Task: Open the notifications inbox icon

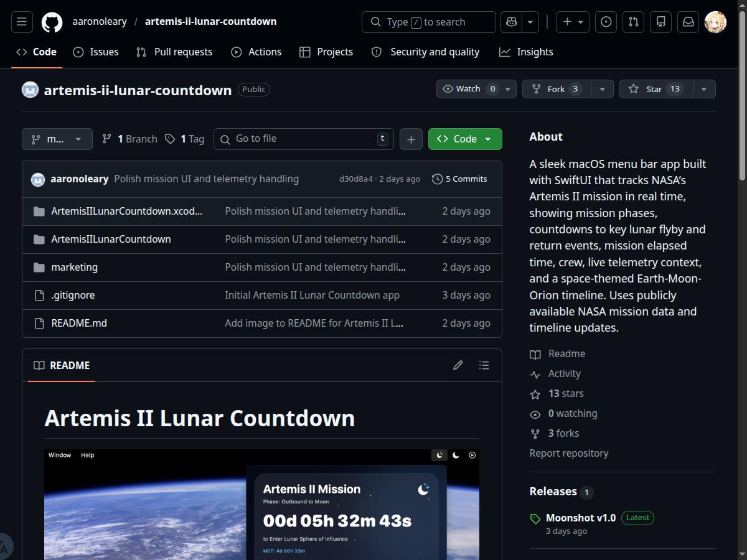Action: (688, 22)
